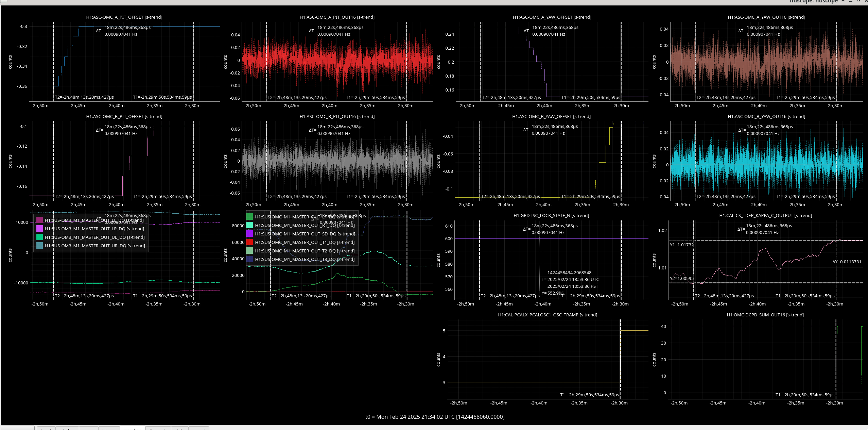Select the H1:SUS-OM3_M1_MASTER_OUT_UL_DQ legend entry
Image resolution: width=868 pixels, height=430 pixels.
(94, 237)
